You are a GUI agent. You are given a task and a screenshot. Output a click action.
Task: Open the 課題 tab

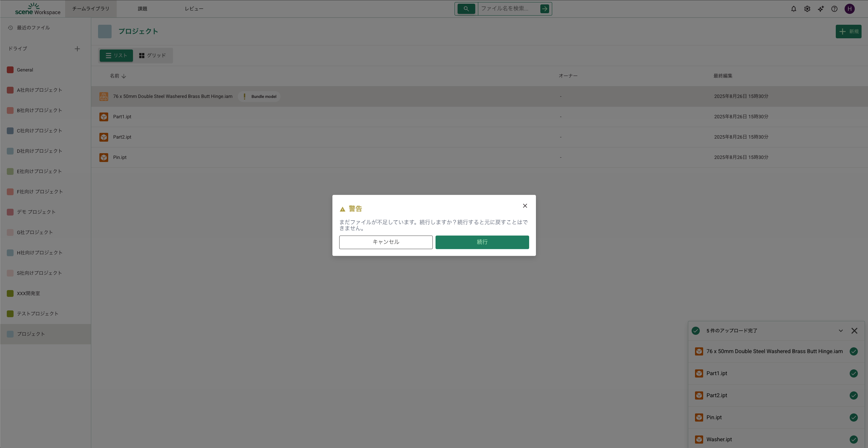coord(142,9)
